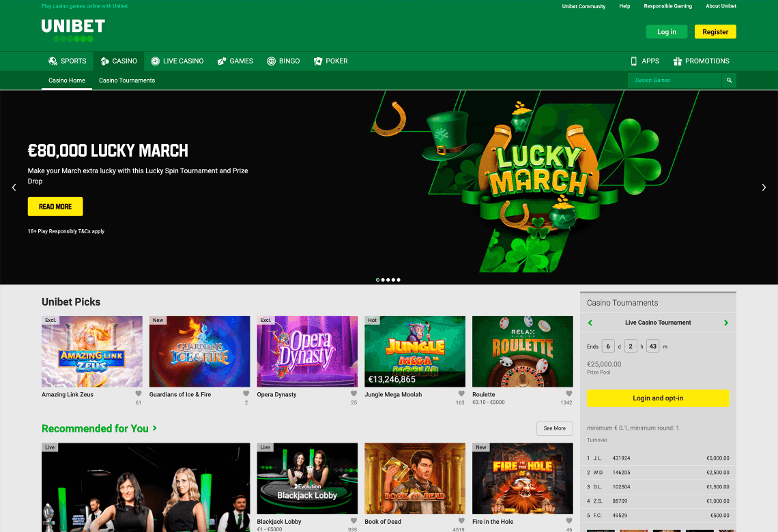Favorite Guardians of Ice & Fire heart
Viewport: 778px width, 532px height.
click(x=246, y=394)
